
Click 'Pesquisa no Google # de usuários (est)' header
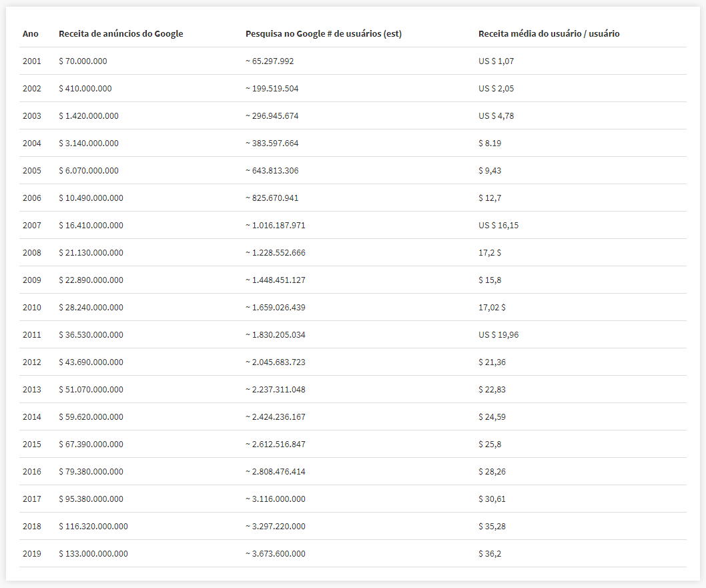pyautogui.click(x=323, y=34)
